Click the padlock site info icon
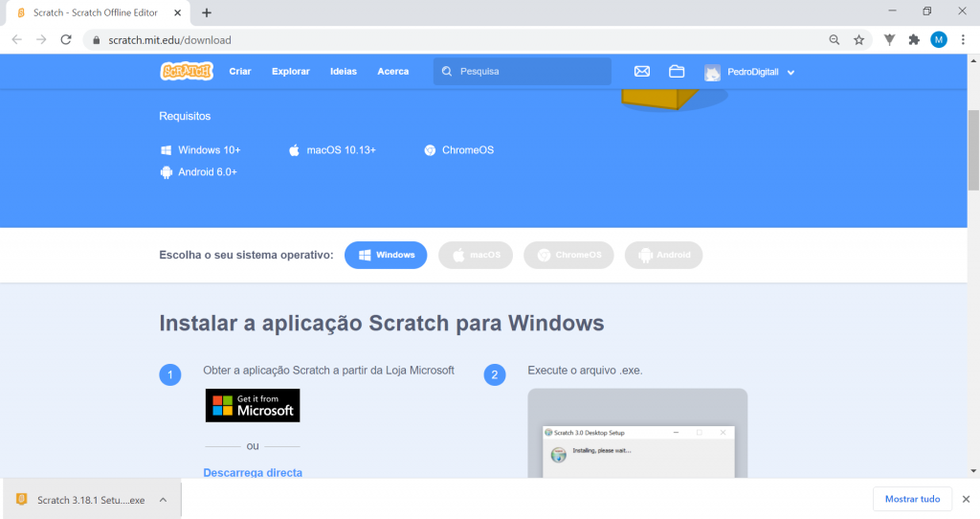 [96, 40]
